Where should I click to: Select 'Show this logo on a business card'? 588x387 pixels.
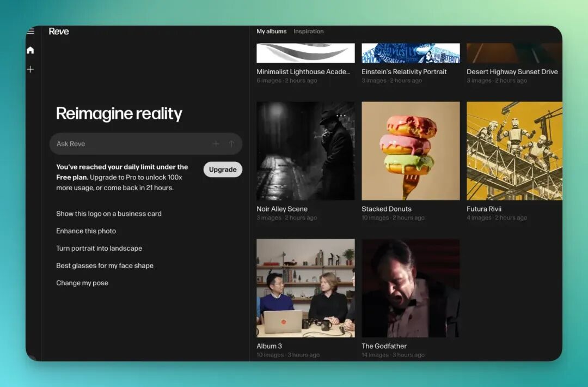pos(109,214)
